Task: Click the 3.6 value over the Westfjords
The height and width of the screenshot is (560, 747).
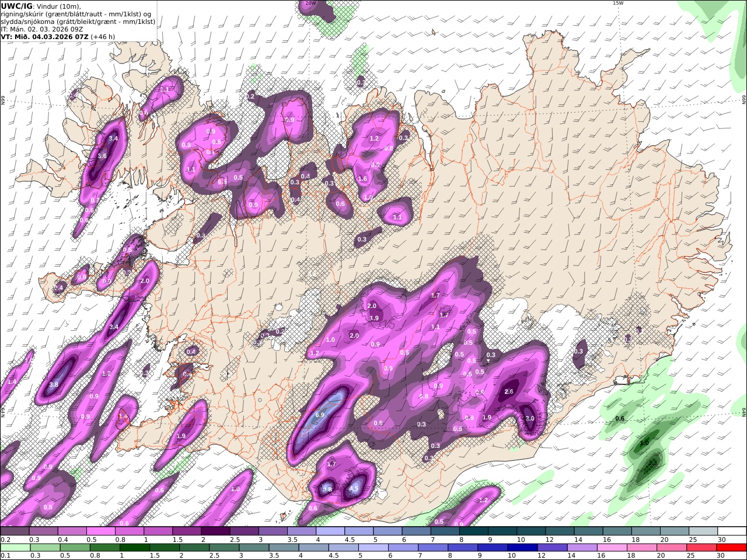Action: tap(102, 156)
